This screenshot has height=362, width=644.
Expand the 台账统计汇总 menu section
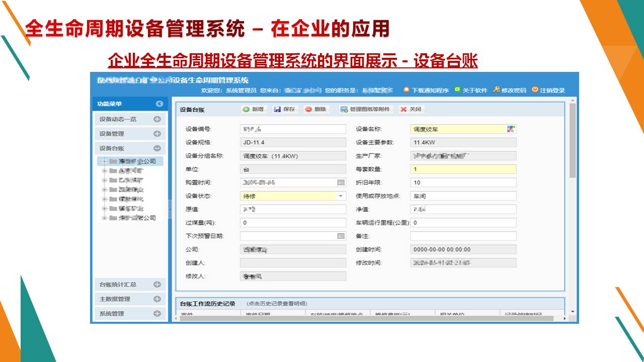click(157, 285)
